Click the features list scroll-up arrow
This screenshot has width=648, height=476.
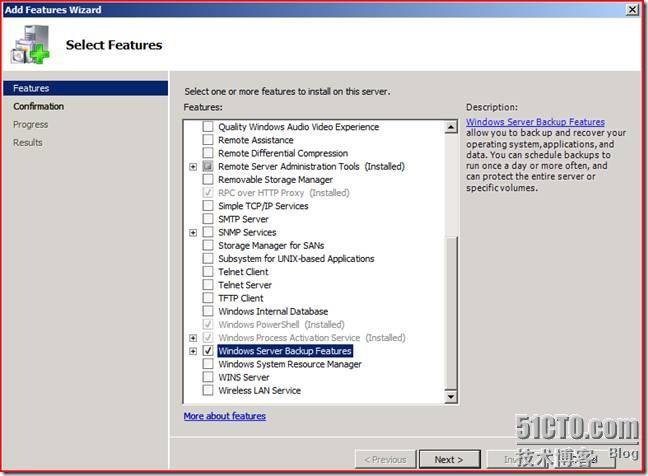click(451, 127)
